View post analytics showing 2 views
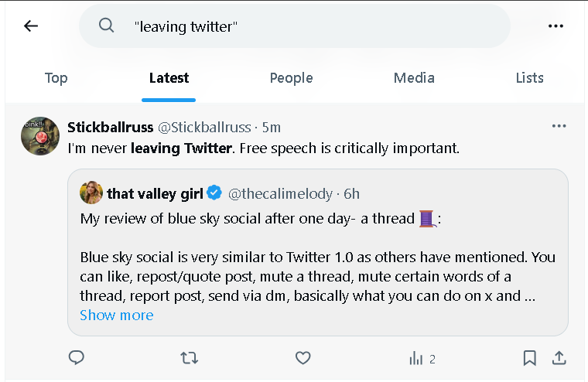Screen dimensions: 588x382 point(422,359)
